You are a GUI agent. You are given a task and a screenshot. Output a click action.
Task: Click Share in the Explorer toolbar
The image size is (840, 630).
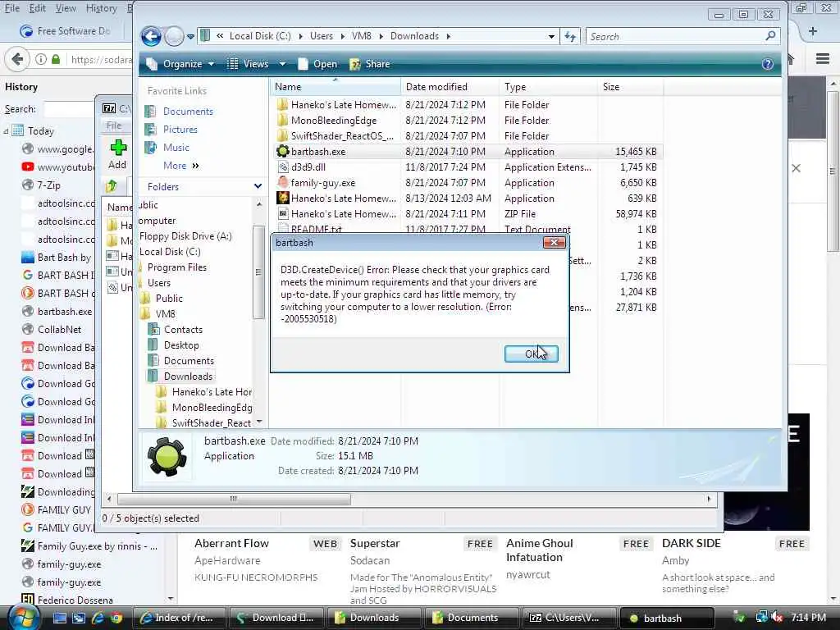pyautogui.click(x=370, y=64)
